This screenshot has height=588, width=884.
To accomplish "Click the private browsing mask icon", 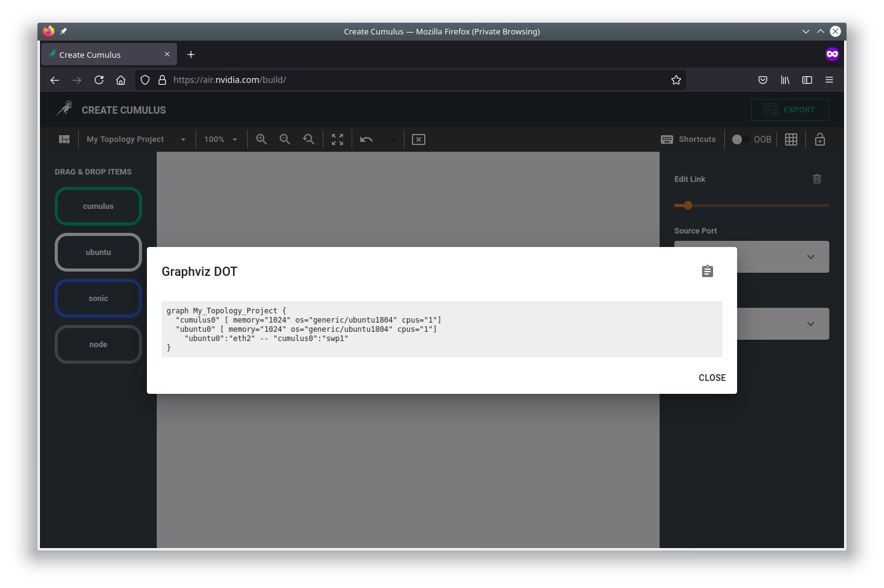I will pyautogui.click(x=832, y=54).
